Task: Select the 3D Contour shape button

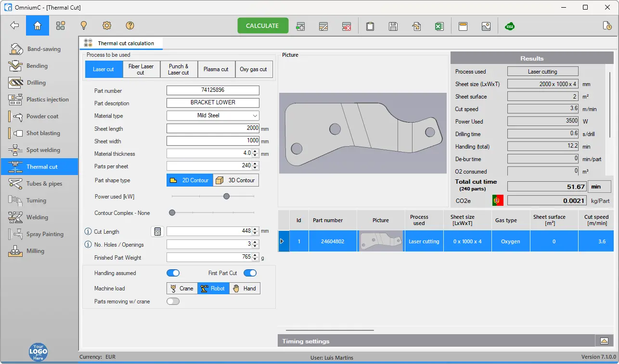Action: click(236, 180)
